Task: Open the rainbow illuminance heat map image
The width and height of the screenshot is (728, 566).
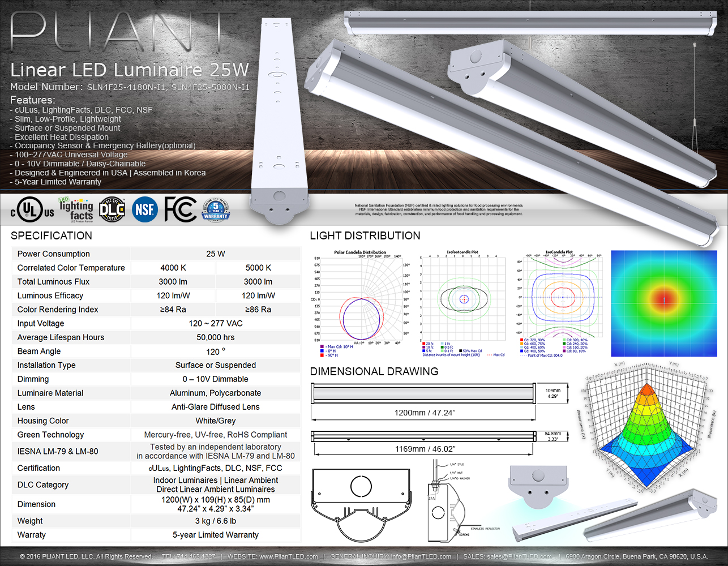Action: [x=663, y=303]
